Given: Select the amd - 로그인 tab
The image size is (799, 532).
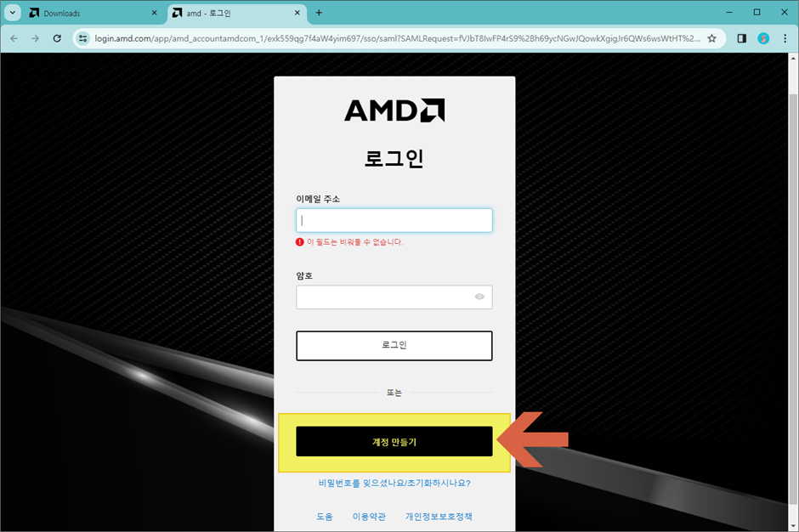Looking at the screenshot, I should [x=237, y=14].
